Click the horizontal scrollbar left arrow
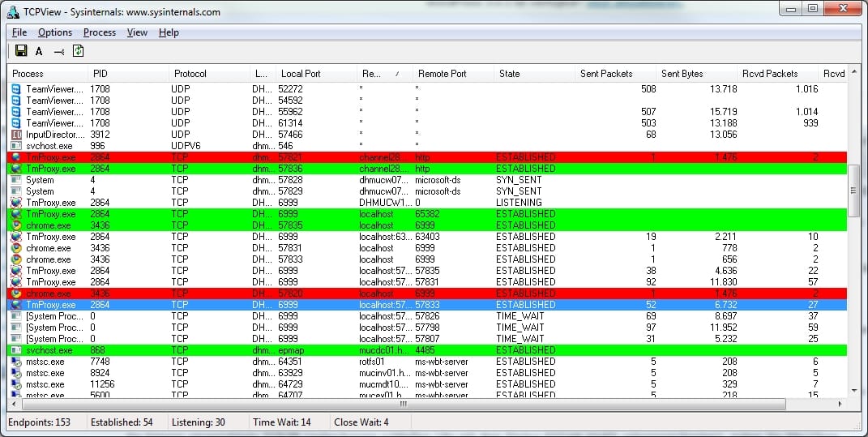868x437 pixels. pos(12,404)
